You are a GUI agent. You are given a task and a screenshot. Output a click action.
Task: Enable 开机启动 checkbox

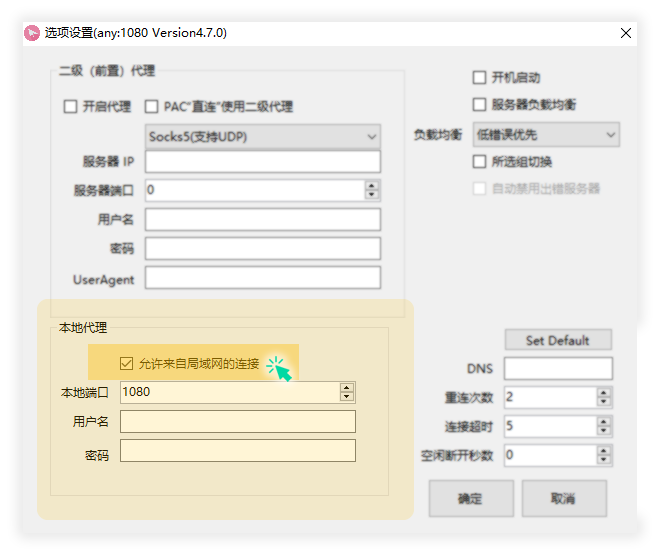480,78
